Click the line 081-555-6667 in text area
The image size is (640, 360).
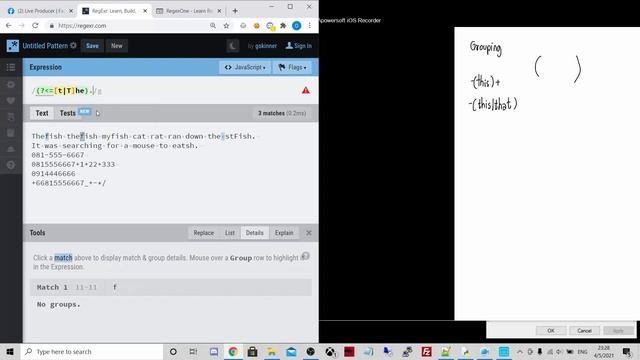tap(58, 155)
